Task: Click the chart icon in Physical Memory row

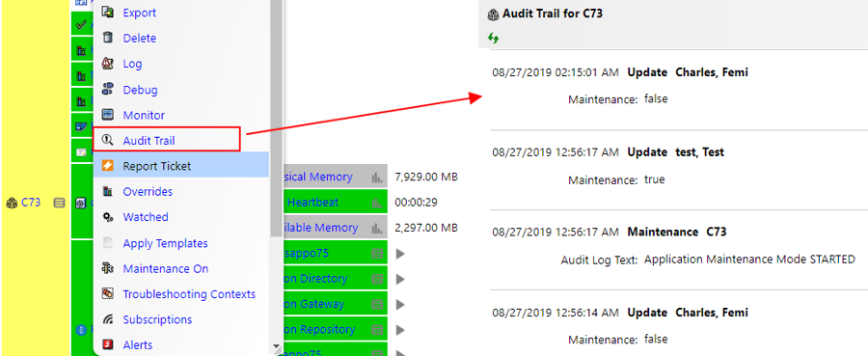Action: pyautogui.click(x=377, y=178)
